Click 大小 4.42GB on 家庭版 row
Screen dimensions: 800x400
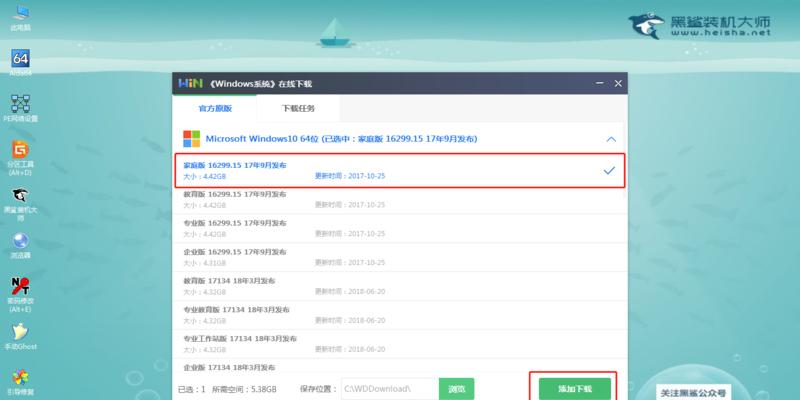pos(205,176)
